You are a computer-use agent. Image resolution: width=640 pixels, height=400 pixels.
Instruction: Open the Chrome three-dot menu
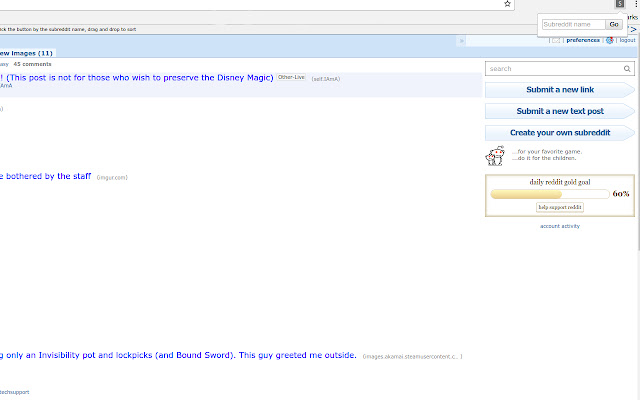pyautogui.click(x=636, y=4)
